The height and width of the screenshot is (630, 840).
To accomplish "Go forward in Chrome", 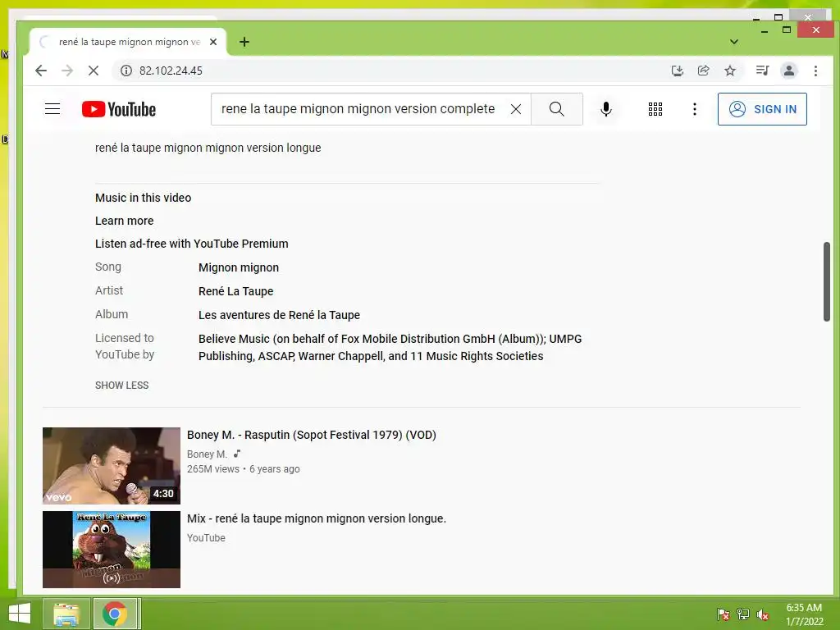I will (67, 71).
